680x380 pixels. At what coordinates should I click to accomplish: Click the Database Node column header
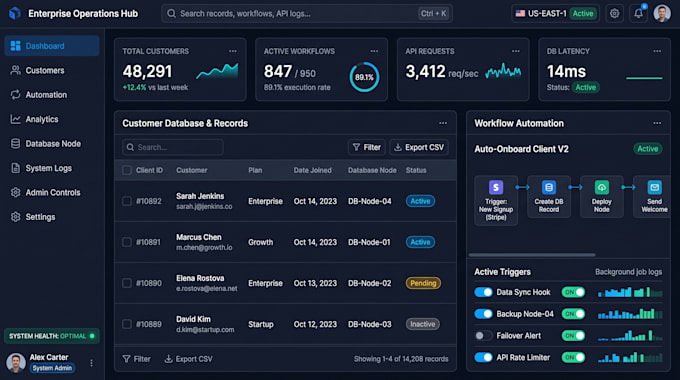(x=372, y=170)
